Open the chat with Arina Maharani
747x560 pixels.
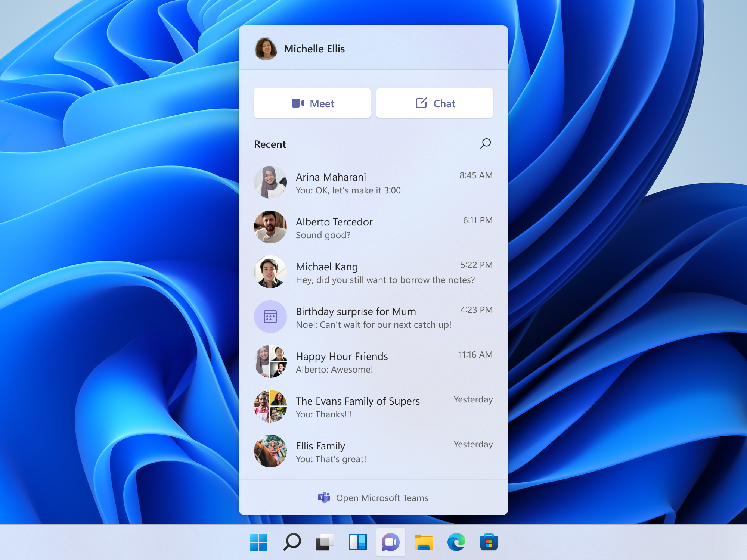[x=373, y=183]
